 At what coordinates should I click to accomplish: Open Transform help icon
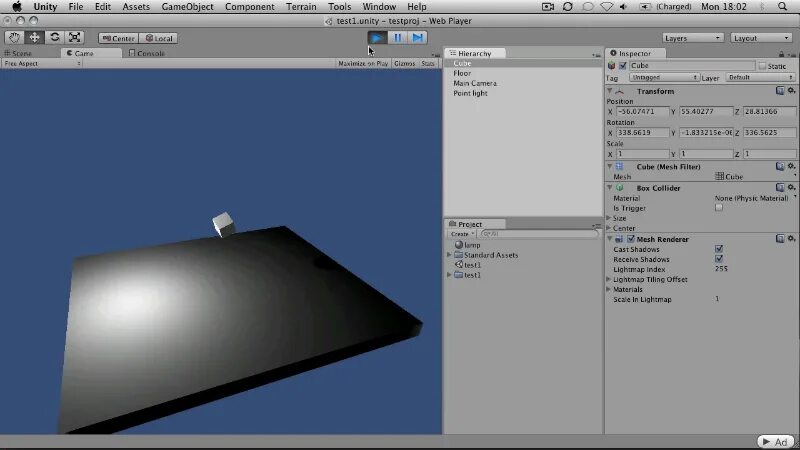[780, 91]
